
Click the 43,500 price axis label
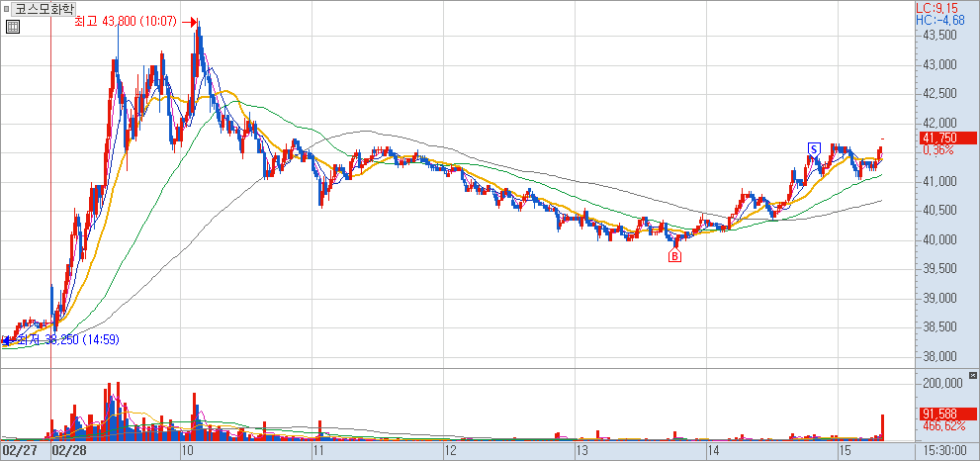click(x=939, y=36)
